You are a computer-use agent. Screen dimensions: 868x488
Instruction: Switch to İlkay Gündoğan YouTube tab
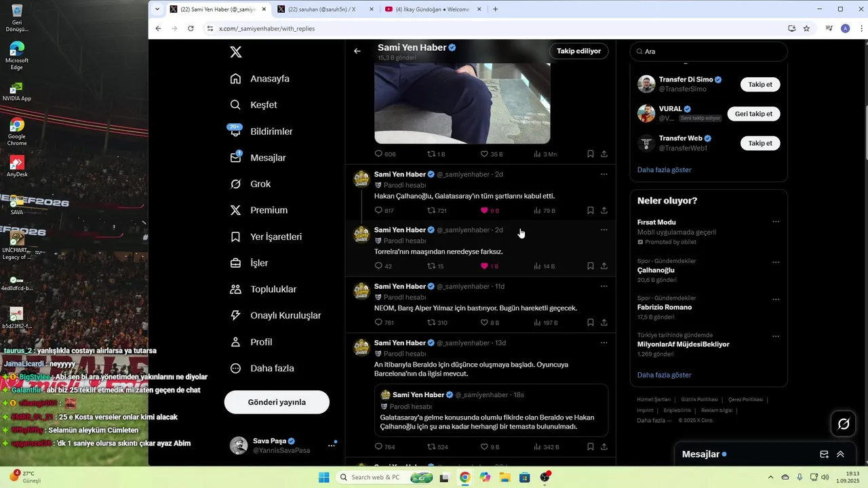[x=433, y=9]
